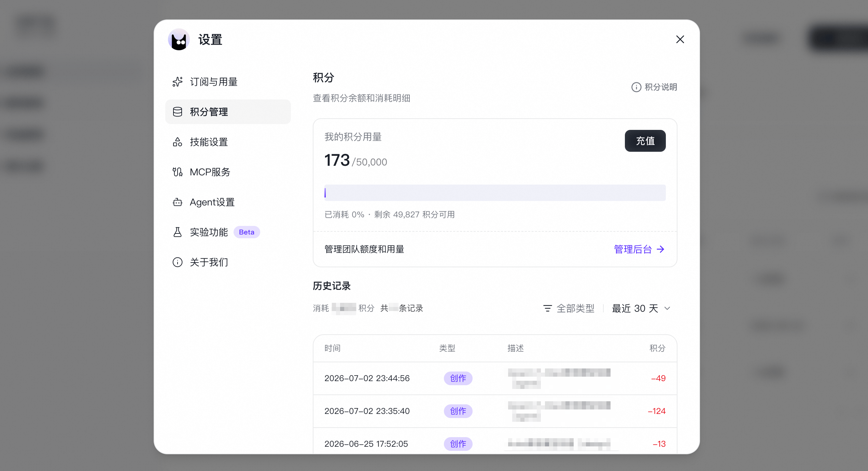Click the Beta badge next to 实验功能

click(247, 232)
